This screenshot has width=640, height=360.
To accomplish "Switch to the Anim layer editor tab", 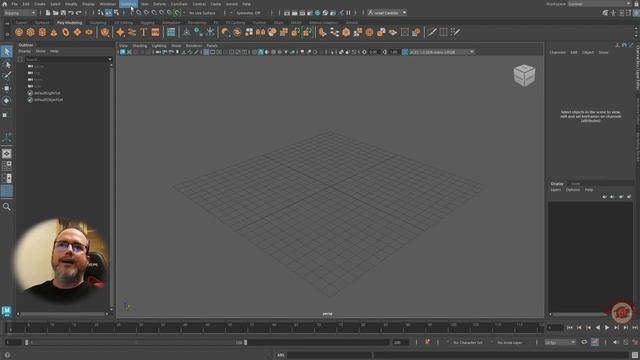I will 576,183.
